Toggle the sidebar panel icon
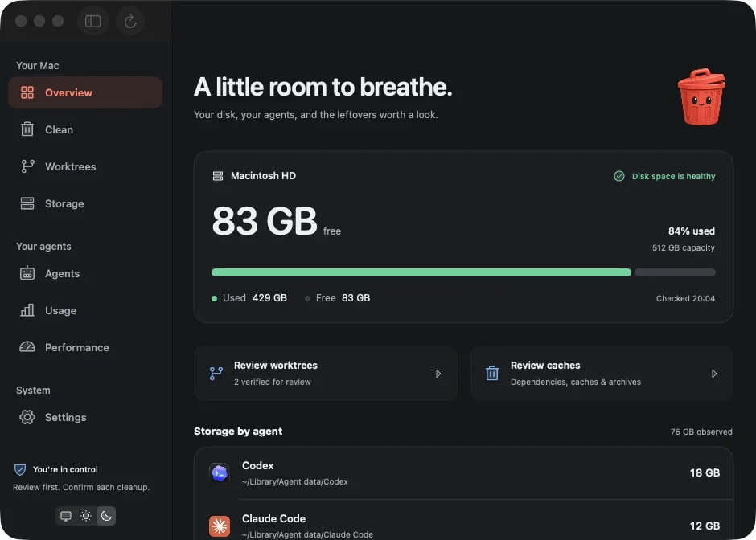Viewport: 756px width, 540px height. [x=93, y=21]
